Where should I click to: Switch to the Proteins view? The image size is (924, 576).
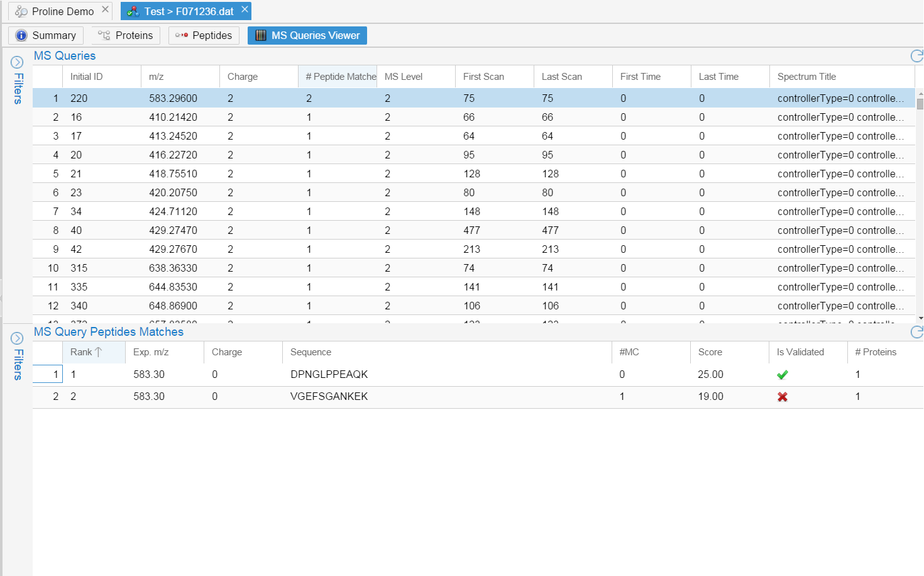126,35
